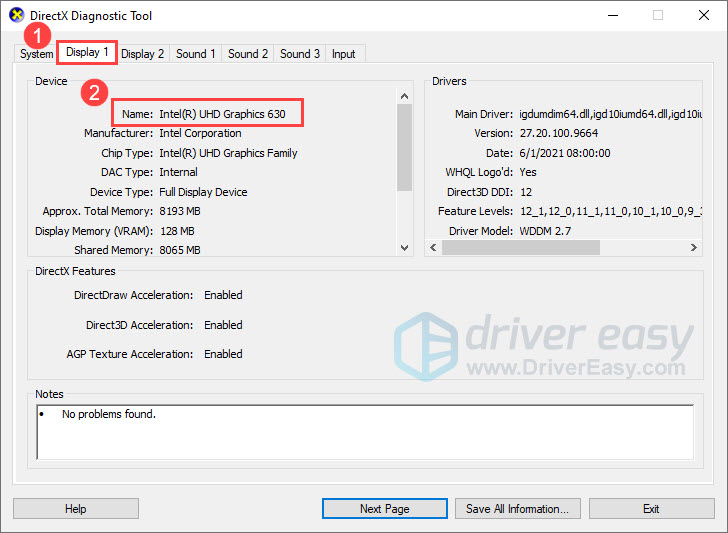Click the Help button
The width and height of the screenshot is (728, 533).
tap(76, 509)
